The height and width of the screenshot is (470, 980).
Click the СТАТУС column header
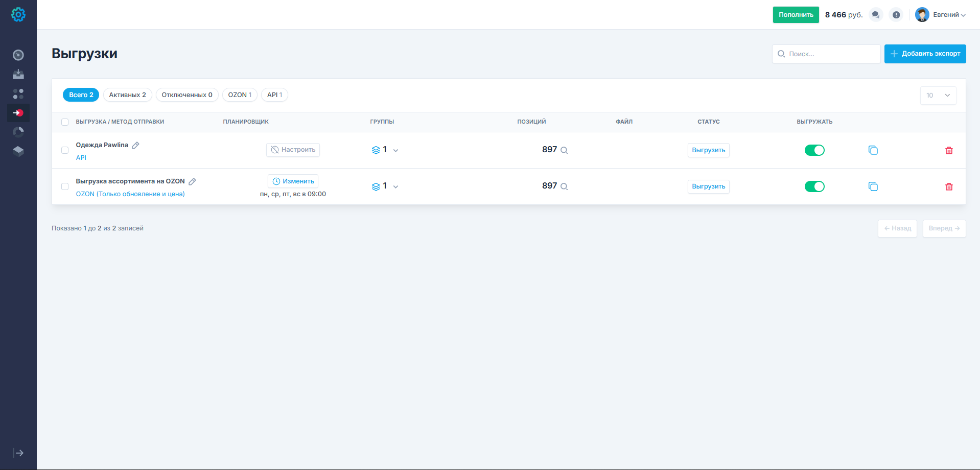[x=708, y=122]
